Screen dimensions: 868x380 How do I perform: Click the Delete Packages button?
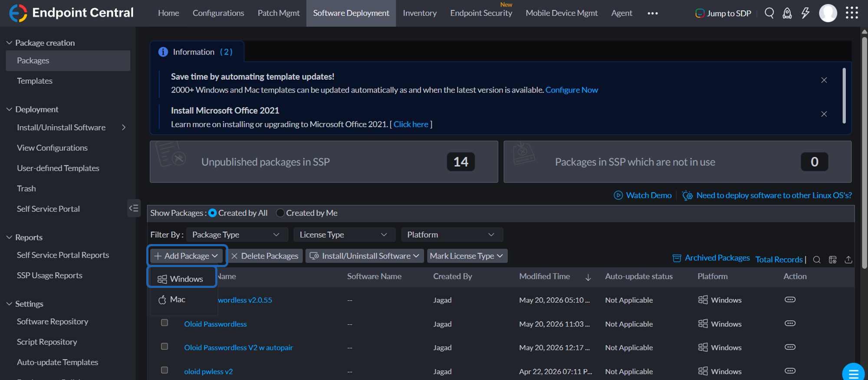(x=264, y=256)
